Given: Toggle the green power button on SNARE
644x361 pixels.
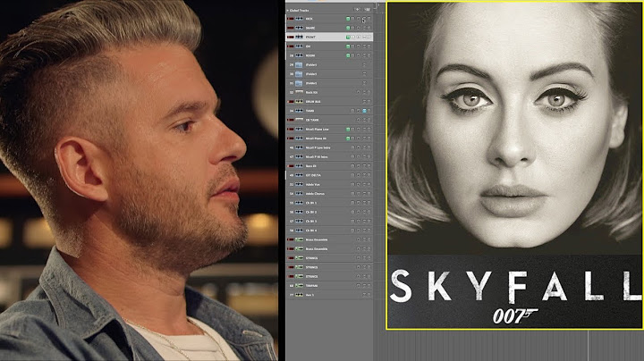Looking at the screenshot, I should point(348,28).
